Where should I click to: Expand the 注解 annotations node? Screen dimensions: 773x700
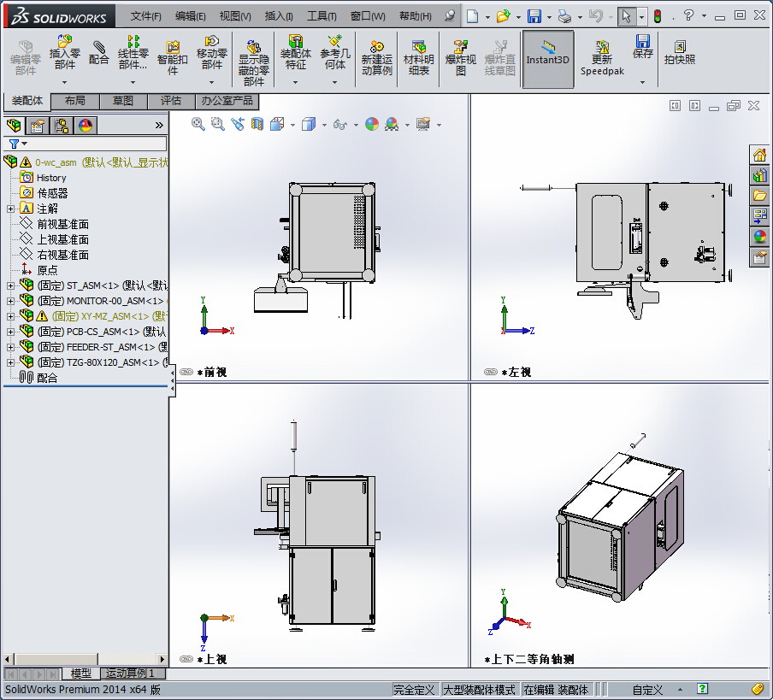pos(10,209)
